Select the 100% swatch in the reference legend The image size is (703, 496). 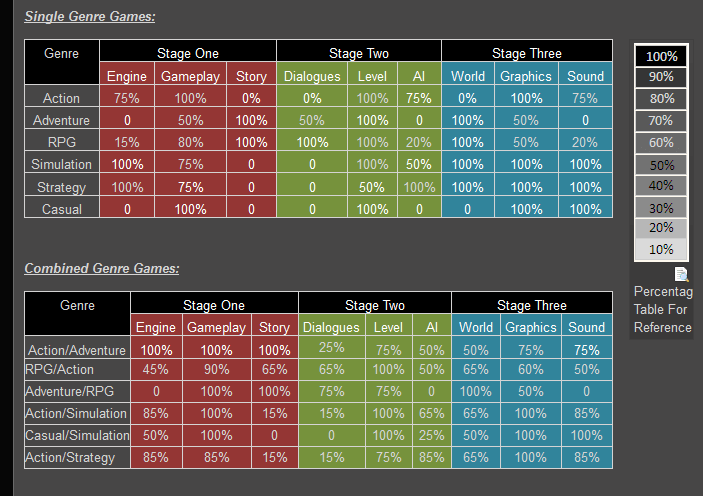(x=661, y=56)
